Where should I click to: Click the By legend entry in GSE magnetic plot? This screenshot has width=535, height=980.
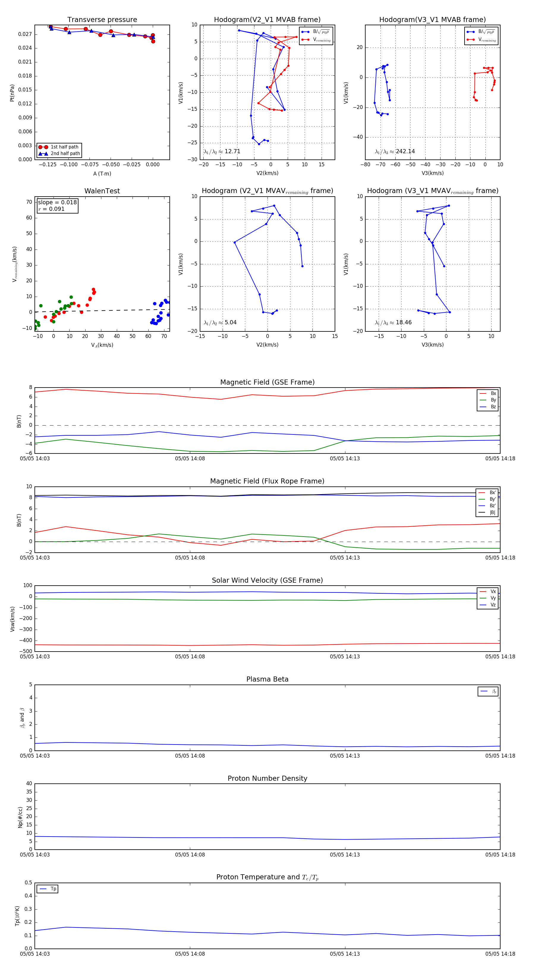(x=488, y=400)
